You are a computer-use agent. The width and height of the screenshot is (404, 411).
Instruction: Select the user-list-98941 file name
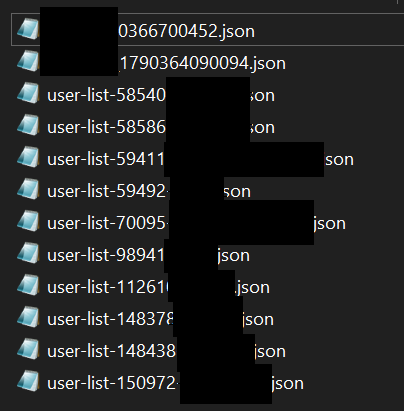coord(148,255)
